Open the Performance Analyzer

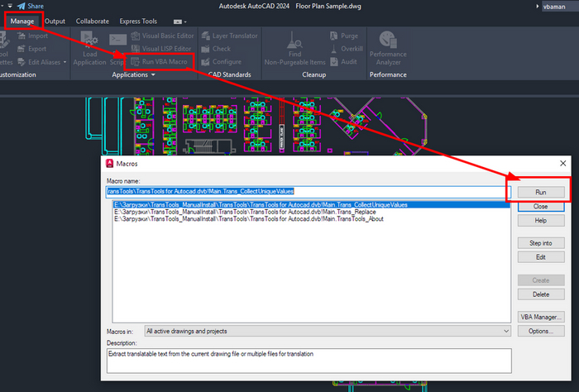[388, 48]
